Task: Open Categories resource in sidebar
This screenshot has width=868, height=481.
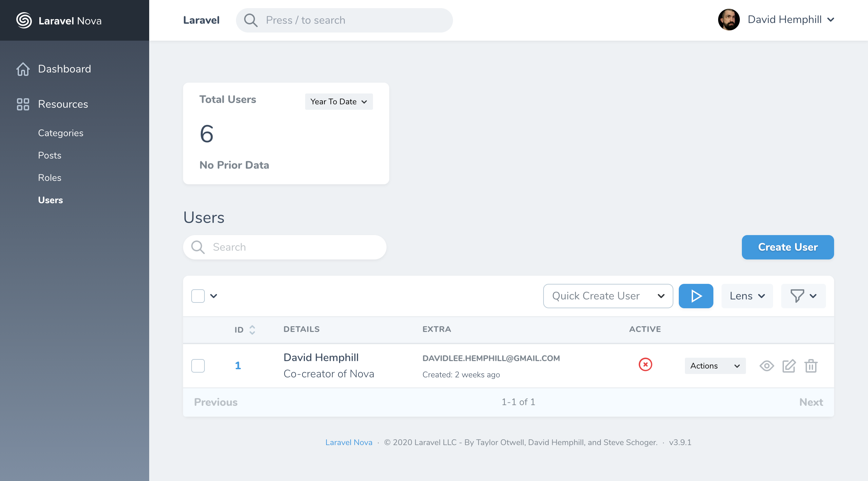Action: [x=61, y=133]
